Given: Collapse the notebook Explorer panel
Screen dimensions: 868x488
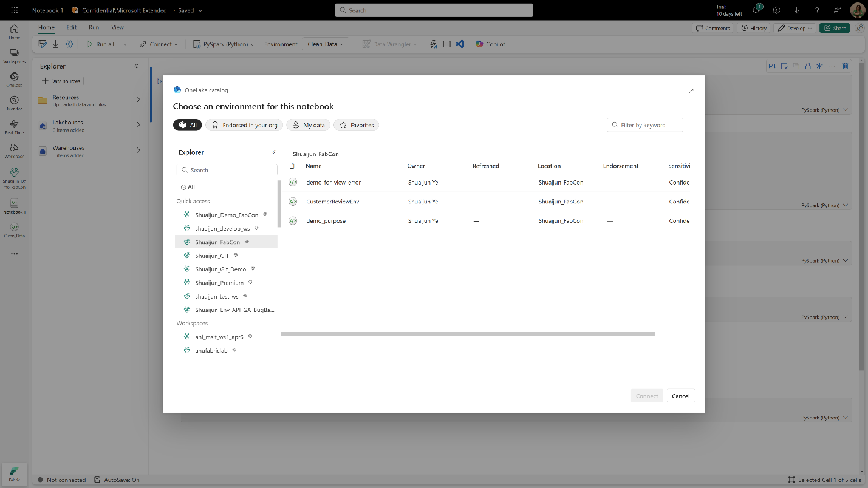Looking at the screenshot, I should pyautogui.click(x=137, y=66).
